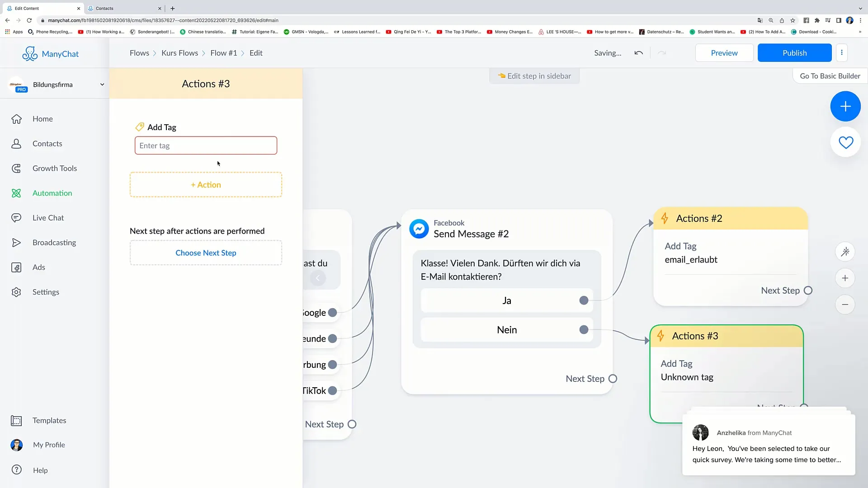Open the Flows menu item
The height and width of the screenshot is (488, 868).
[140, 53]
